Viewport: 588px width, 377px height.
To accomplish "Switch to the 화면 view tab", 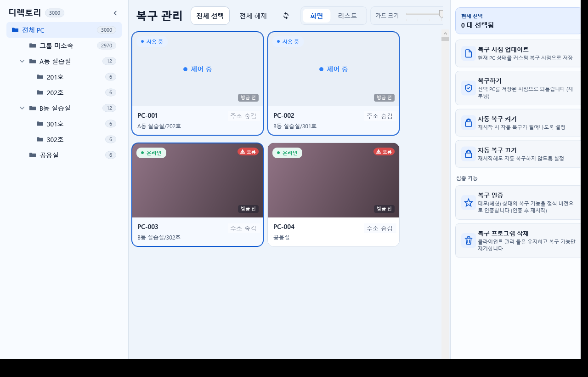I will [317, 16].
